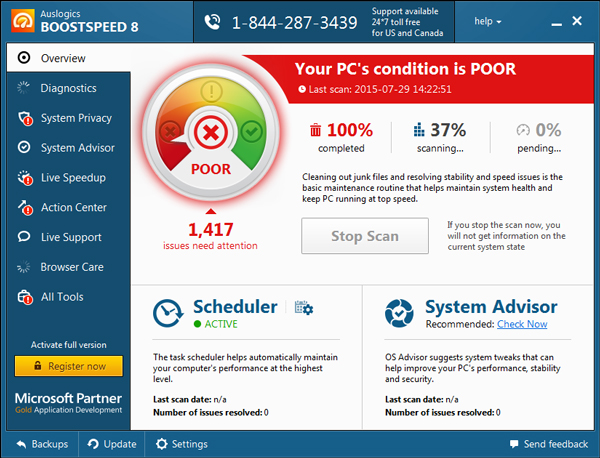Viewport: 600px width, 458px height.
Task: Click the Last scan timestamp text
Action: [380, 89]
